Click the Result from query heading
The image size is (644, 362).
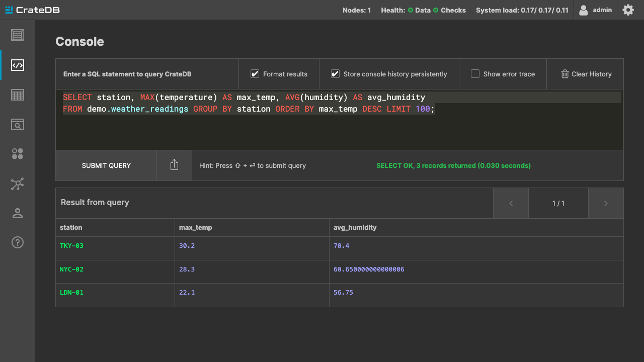[95, 202]
